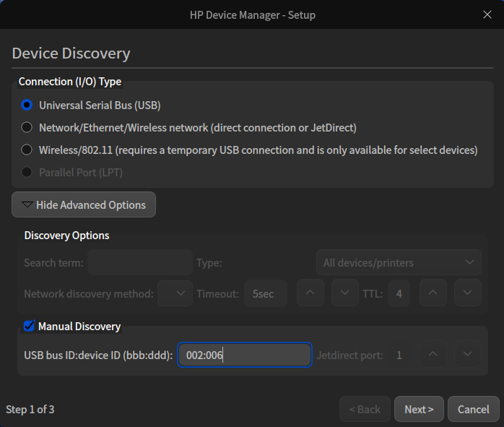Decrease the Timeout value with down arrow

click(x=345, y=293)
